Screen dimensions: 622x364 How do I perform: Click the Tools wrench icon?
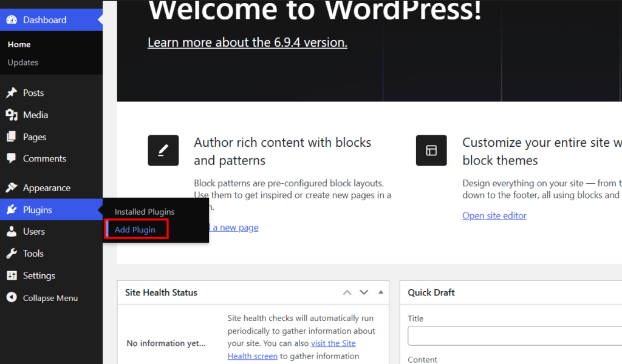click(12, 254)
